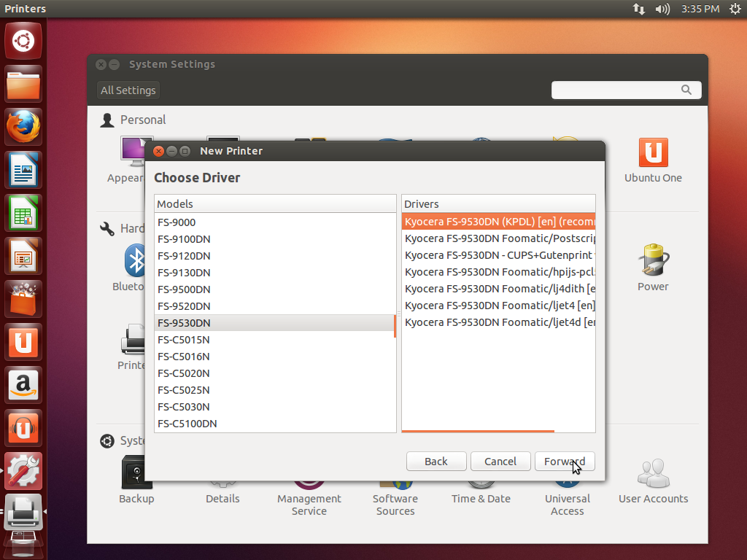Image resolution: width=747 pixels, height=560 pixels.
Task: Select model FS-9130DN
Action: coord(274,273)
